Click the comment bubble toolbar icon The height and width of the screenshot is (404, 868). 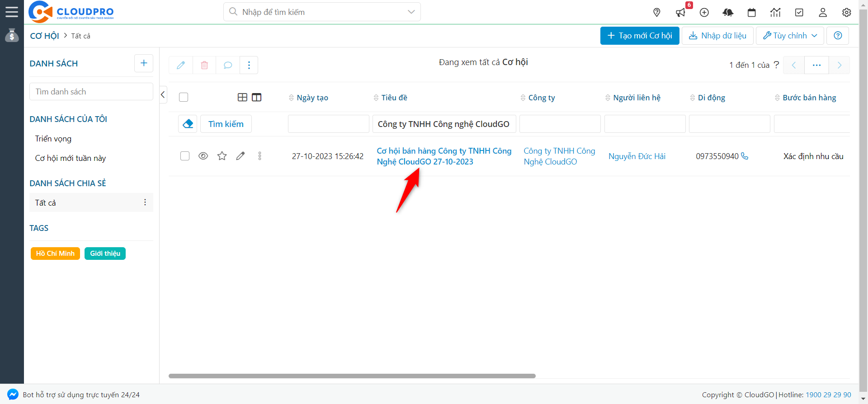pyautogui.click(x=228, y=65)
